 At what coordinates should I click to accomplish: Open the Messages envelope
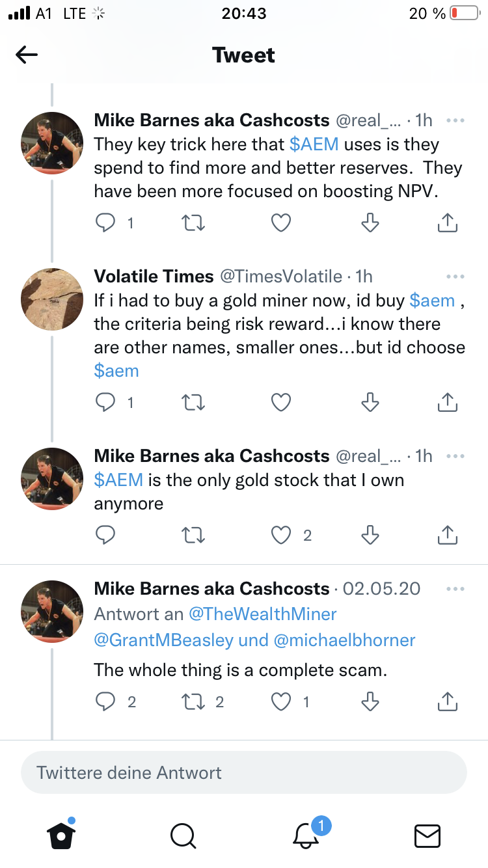coord(427,835)
